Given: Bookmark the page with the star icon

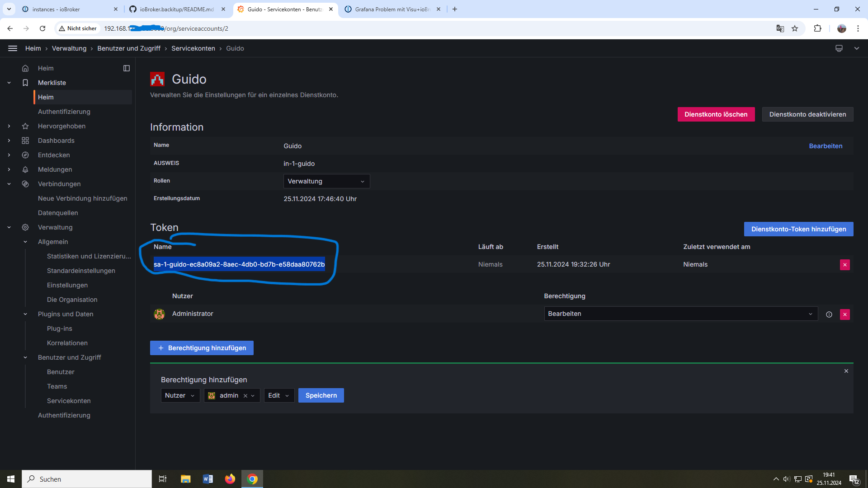Looking at the screenshot, I should tap(795, 28).
